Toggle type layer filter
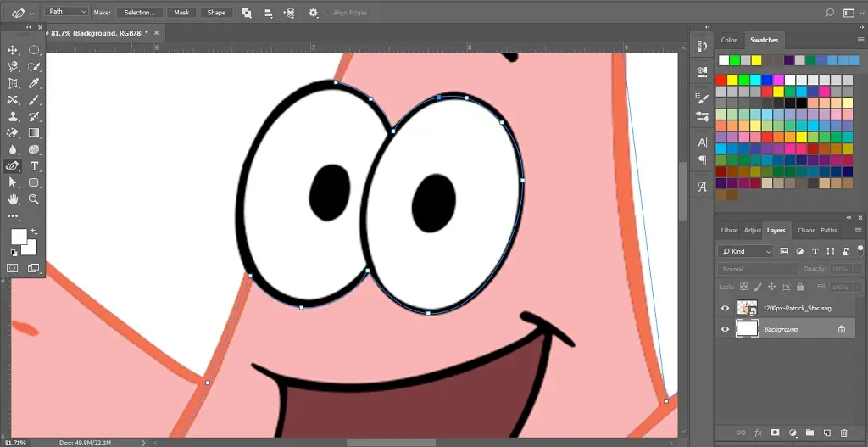The height and width of the screenshot is (447, 868). 815,251
